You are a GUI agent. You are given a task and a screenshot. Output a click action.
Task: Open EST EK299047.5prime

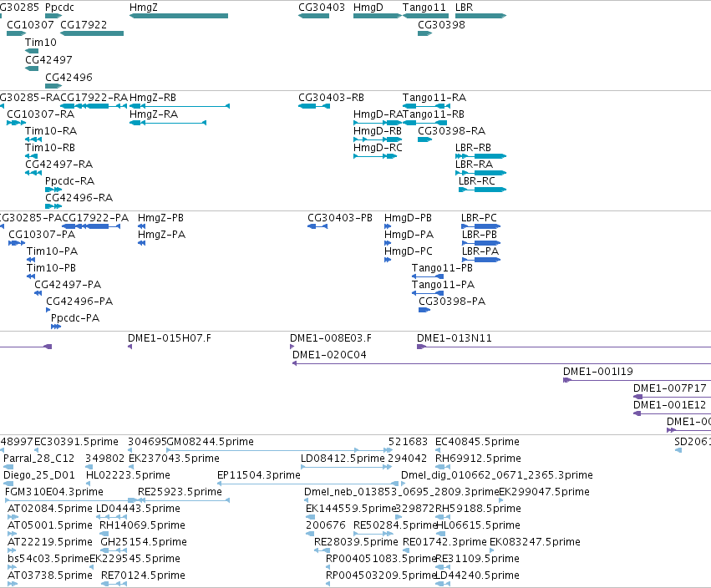(x=500, y=500)
